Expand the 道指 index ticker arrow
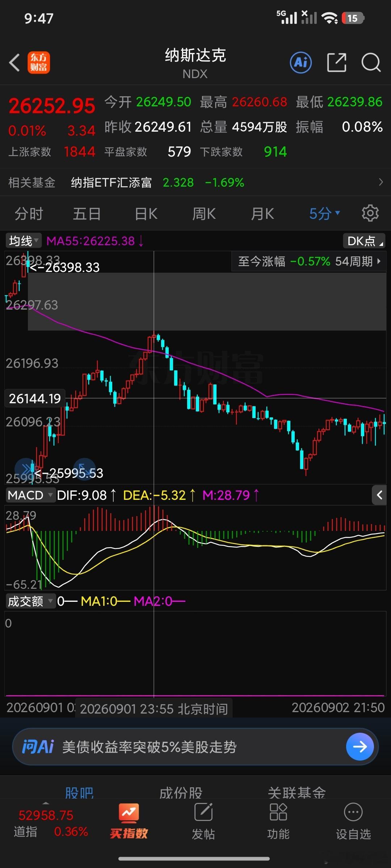 (x=46, y=803)
